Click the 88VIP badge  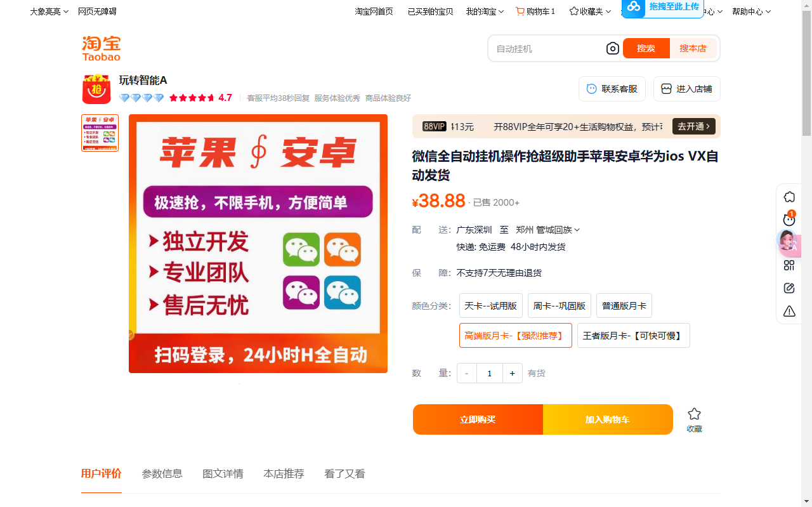pos(435,126)
